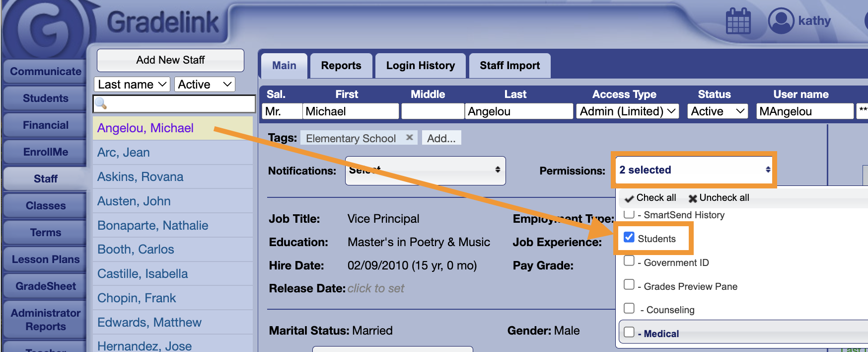This screenshot has width=868, height=352.
Task: Click the Check all checkmark icon
Action: pos(629,198)
